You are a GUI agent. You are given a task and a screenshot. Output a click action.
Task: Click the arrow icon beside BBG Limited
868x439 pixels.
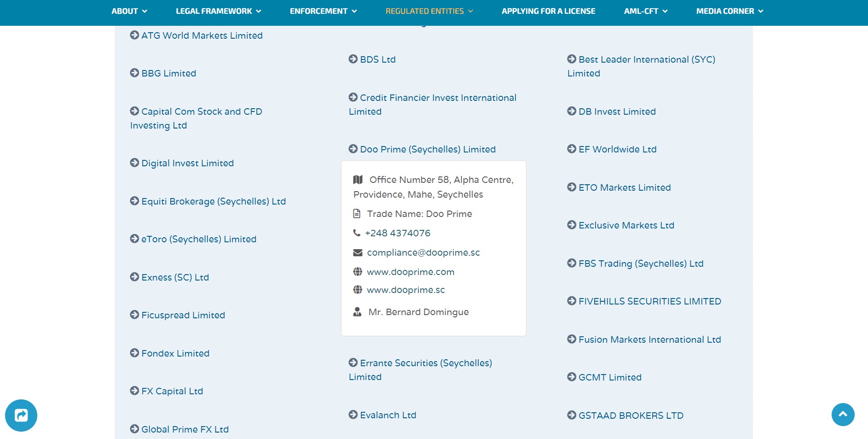[134, 73]
